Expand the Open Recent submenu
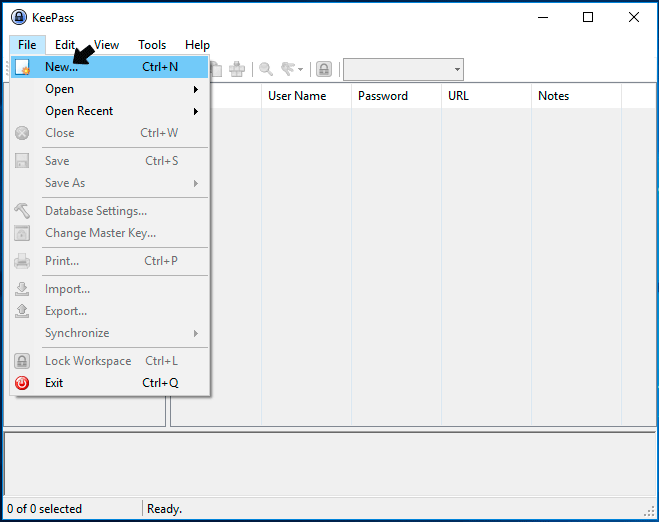This screenshot has width=659, height=522. (110, 111)
